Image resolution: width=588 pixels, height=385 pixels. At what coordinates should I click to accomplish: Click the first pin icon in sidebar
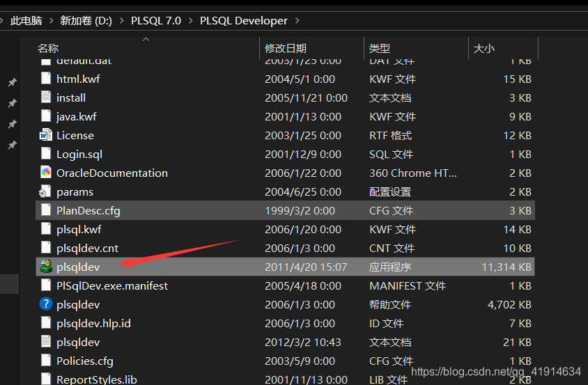pyautogui.click(x=13, y=82)
